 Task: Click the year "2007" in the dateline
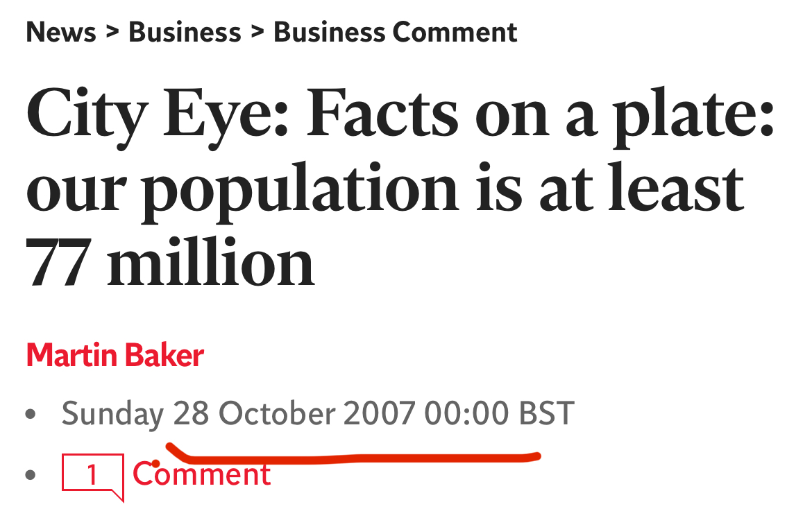point(379,415)
